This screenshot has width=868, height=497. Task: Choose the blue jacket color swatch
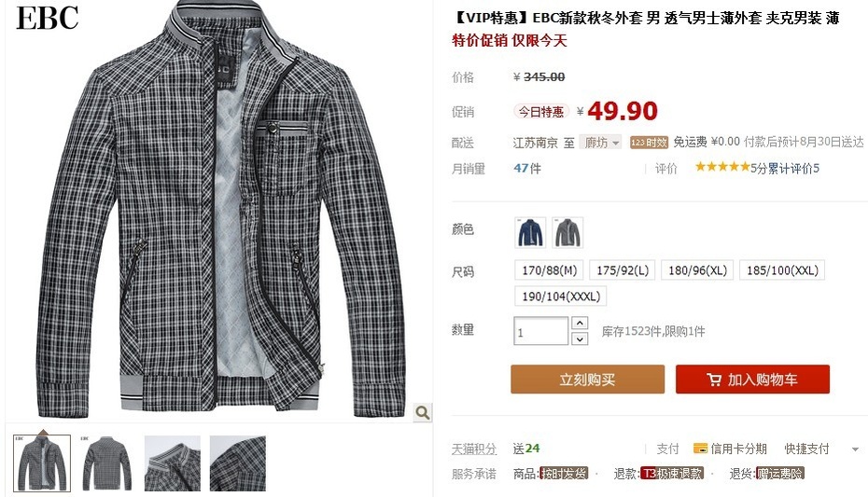(530, 233)
